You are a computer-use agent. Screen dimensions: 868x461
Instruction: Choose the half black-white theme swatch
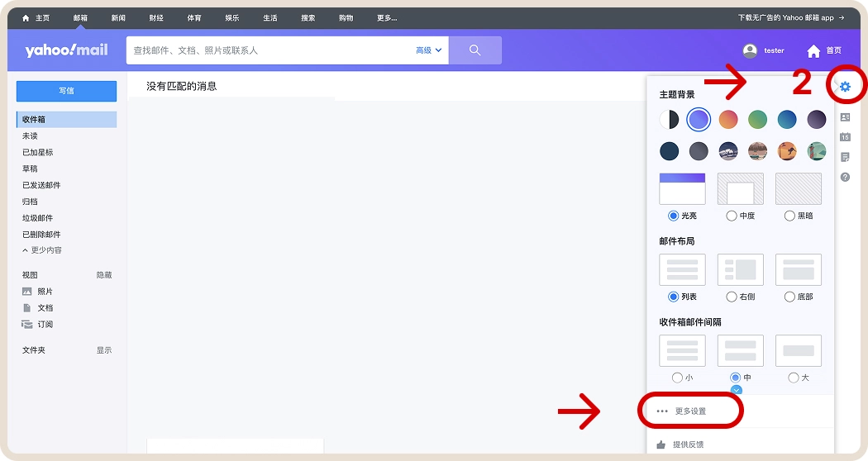[x=670, y=119]
